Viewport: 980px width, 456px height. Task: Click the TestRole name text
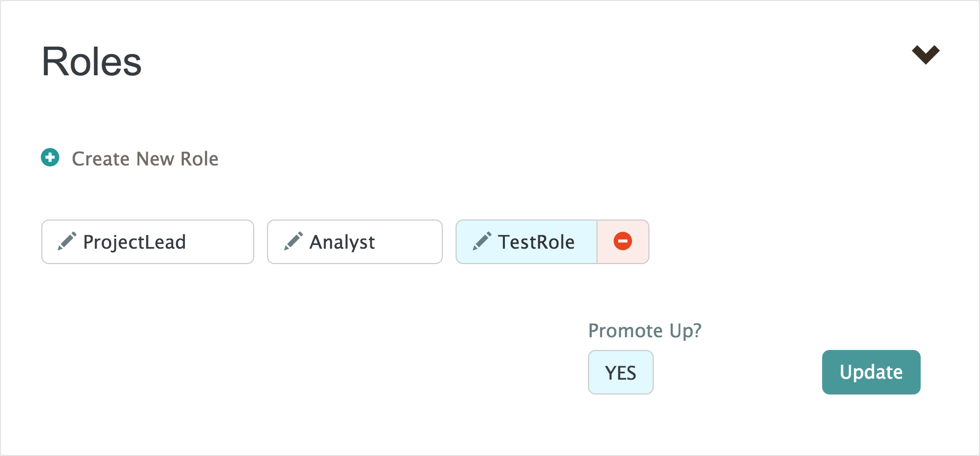point(536,242)
